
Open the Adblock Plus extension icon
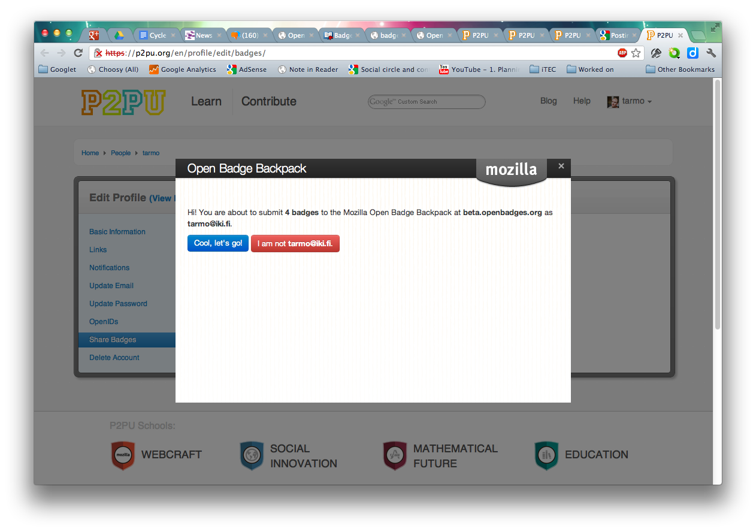pyautogui.click(x=622, y=53)
